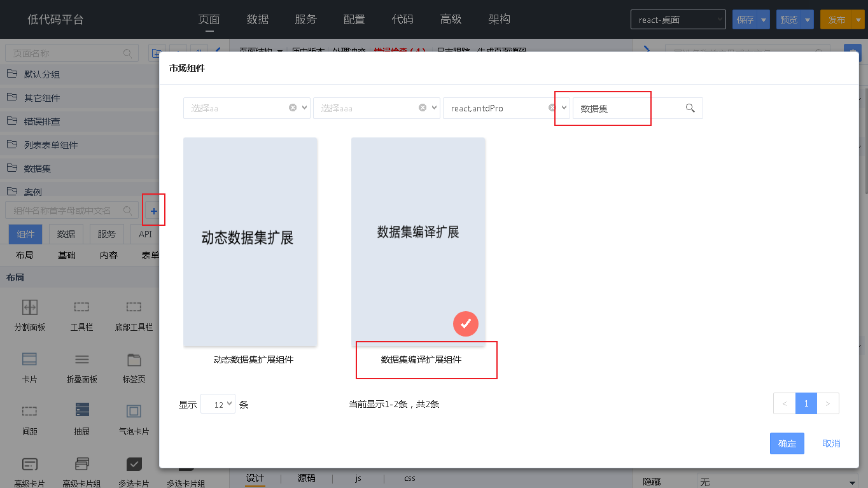Select the 动态数据集扩展 component card
This screenshot has height=488, width=868.
(250, 242)
